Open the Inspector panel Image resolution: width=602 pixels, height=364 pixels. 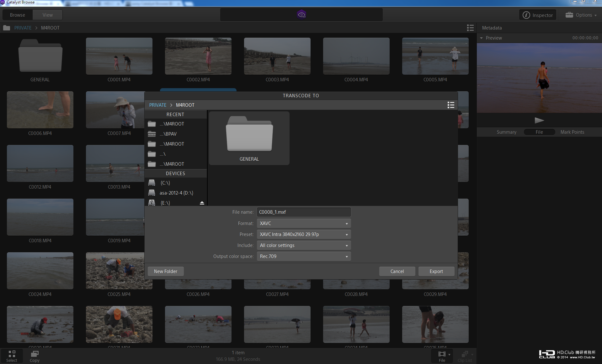coord(538,15)
